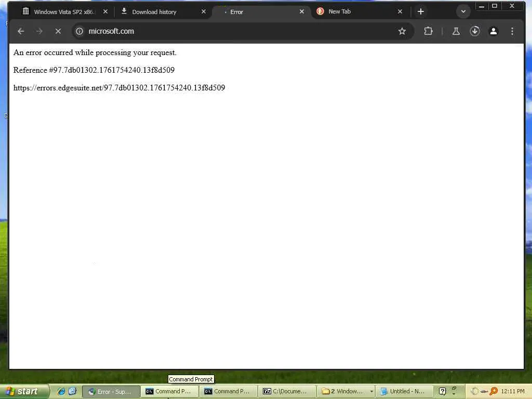The width and height of the screenshot is (532, 399).
Task: Click the taskbar clock 12:11 PM
Action: coord(513,392)
